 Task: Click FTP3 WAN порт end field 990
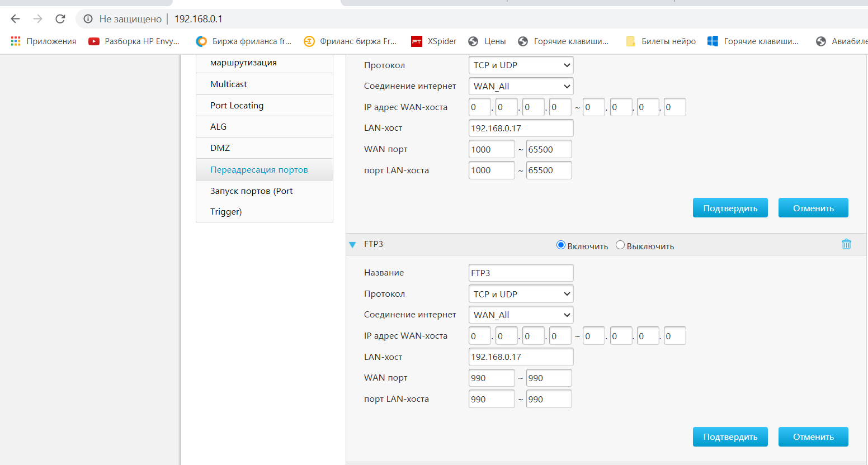(549, 378)
